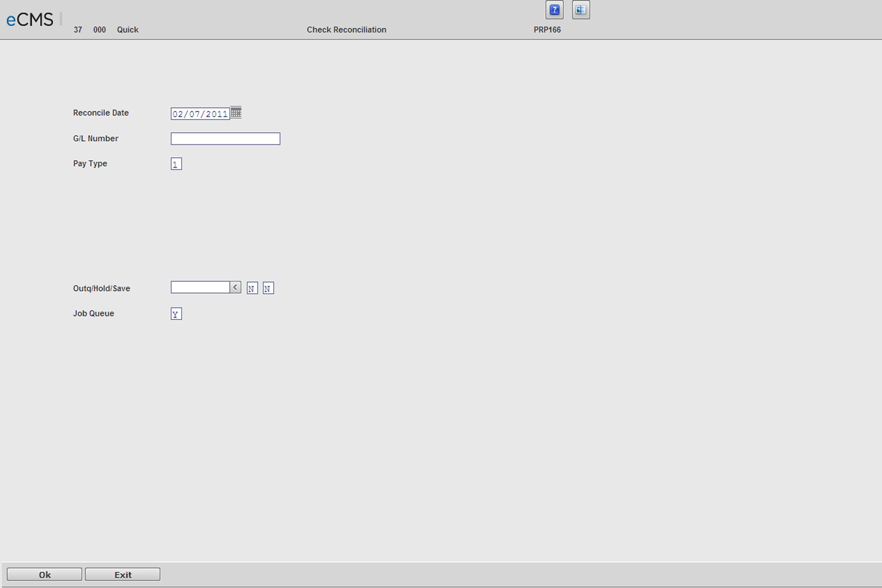Click the PRP166 program code

click(x=547, y=30)
